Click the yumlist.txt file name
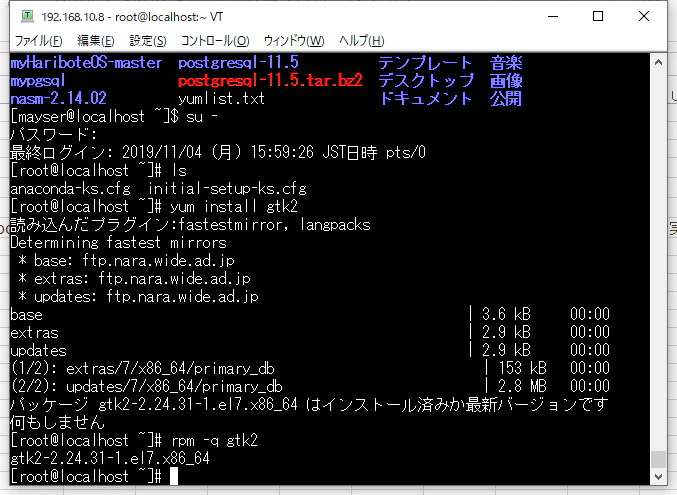The height and width of the screenshot is (495, 677). (221, 98)
